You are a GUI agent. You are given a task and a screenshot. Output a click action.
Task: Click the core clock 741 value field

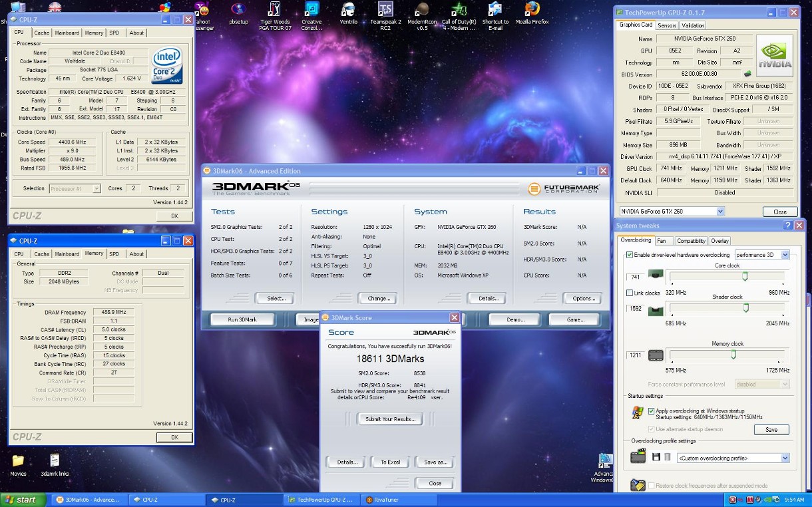click(636, 275)
